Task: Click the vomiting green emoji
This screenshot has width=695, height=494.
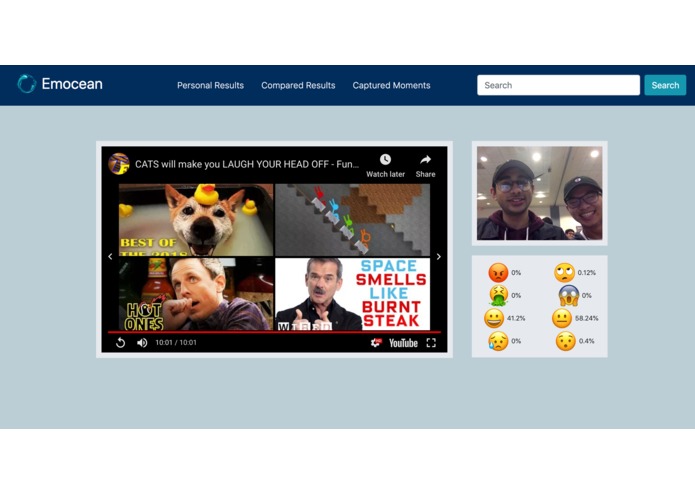Action: 498,296
